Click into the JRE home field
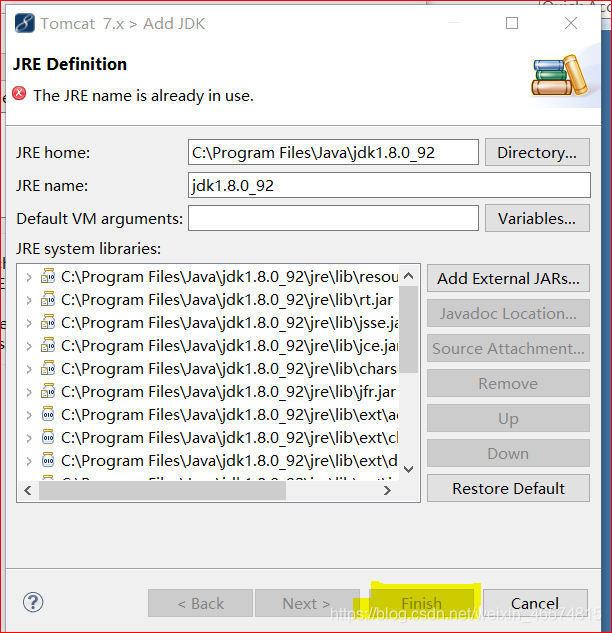 coord(333,152)
